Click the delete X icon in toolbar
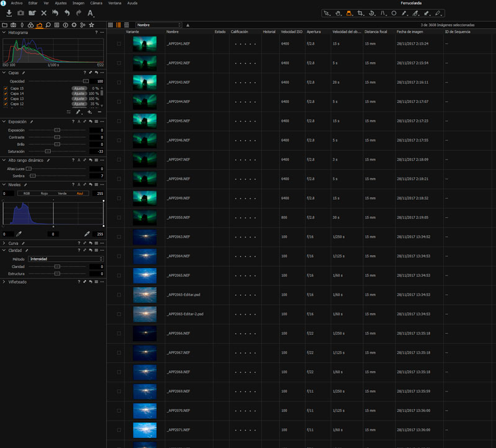The image size is (496, 448). coord(43,13)
